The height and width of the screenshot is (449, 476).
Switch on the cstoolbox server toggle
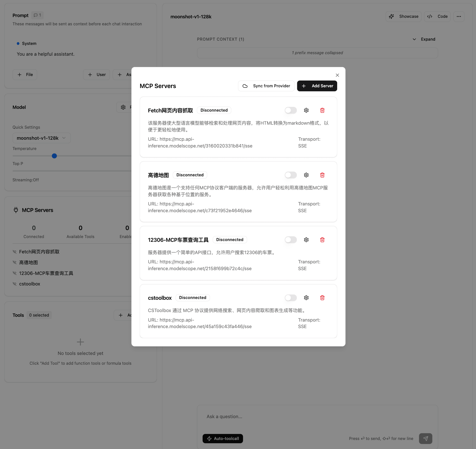(291, 298)
